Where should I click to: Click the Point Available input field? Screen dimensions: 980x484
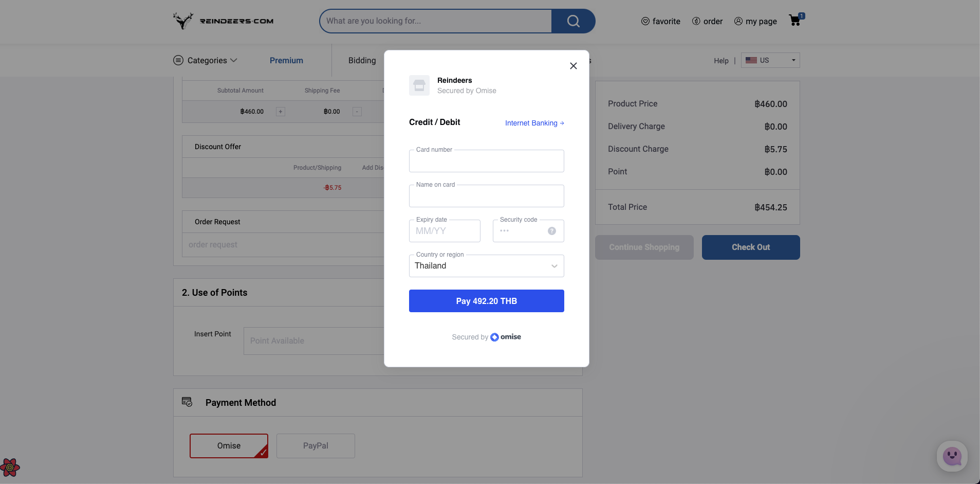coord(314,341)
